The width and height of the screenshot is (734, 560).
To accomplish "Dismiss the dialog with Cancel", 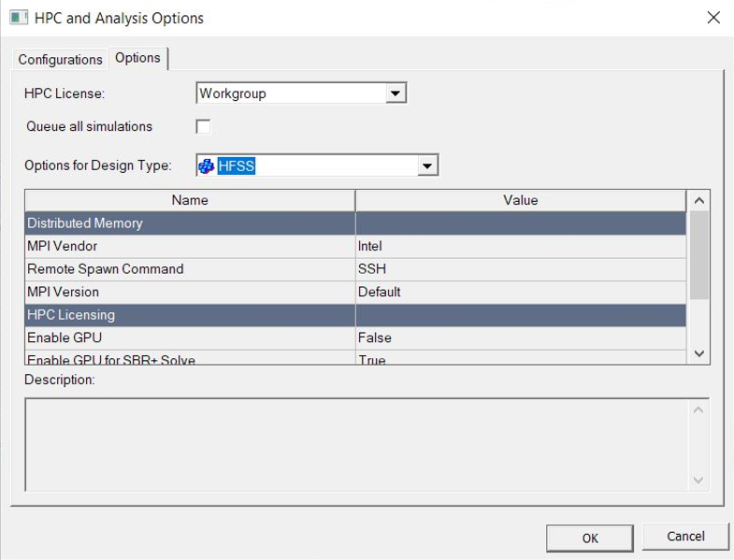I will pos(685,536).
